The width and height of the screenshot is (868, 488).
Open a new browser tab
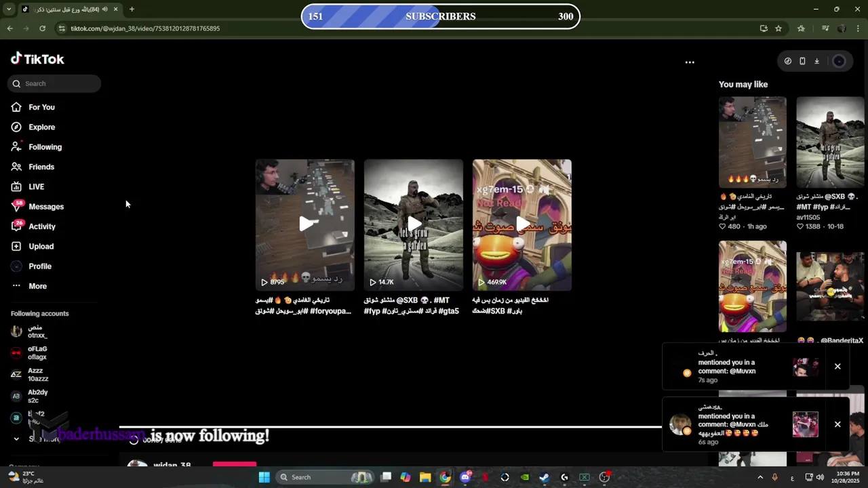click(x=132, y=9)
